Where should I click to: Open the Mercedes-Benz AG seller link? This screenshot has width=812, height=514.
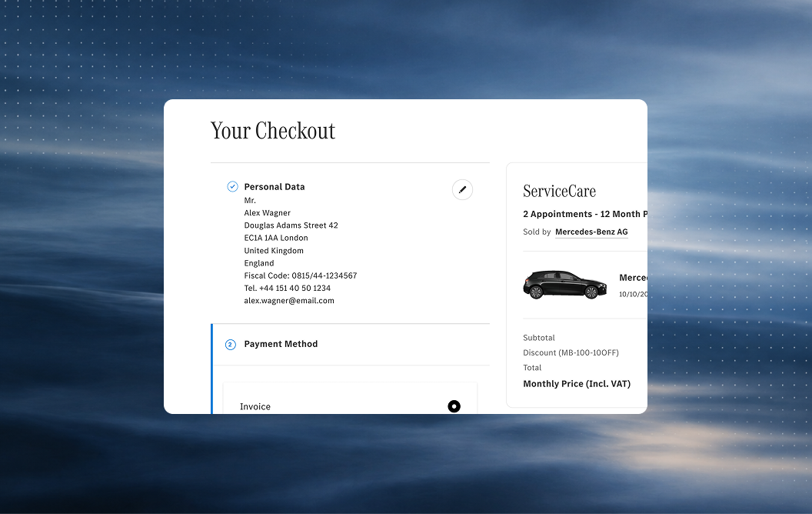pyautogui.click(x=591, y=232)
